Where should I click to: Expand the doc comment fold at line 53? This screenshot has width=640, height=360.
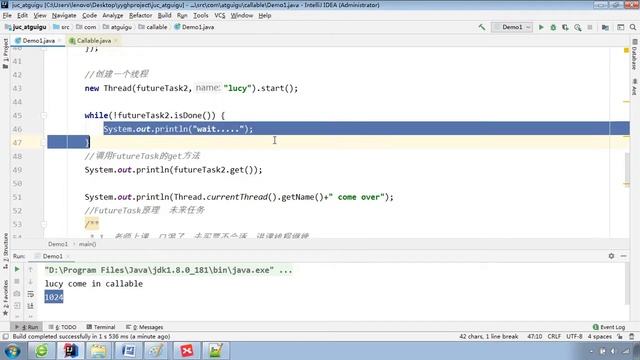[x=44, y=224]
